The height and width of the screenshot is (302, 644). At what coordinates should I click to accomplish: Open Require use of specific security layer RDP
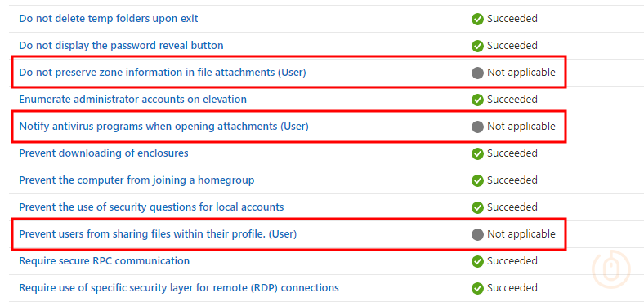click(x=179, y=287)
